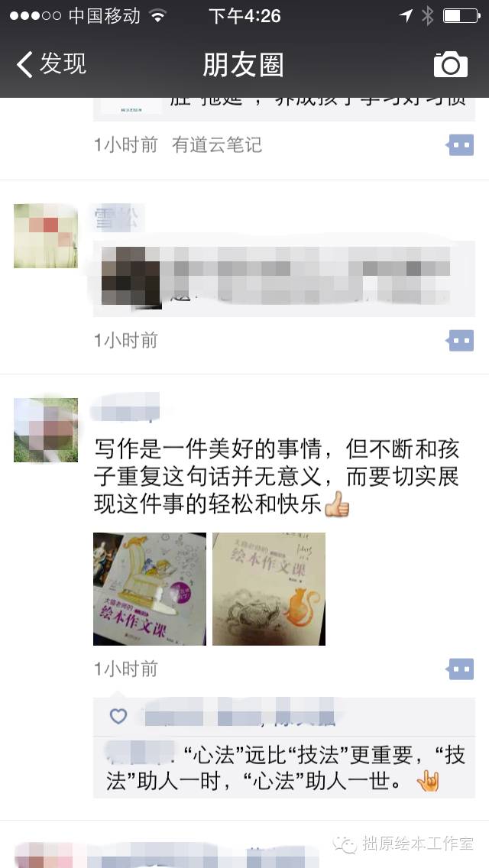Tap the 写作是一件美好的事情 post text
The width and height of the screenshot is (489, 868).
click(x=277, y=477)
